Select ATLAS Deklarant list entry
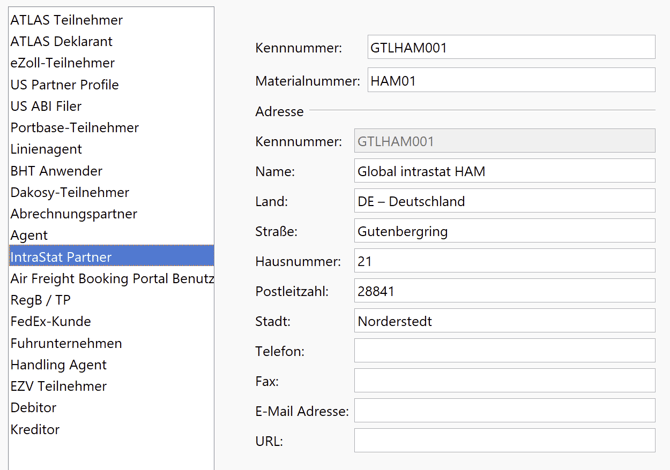This screenshot has width=670, height=470. coord(61,42)
